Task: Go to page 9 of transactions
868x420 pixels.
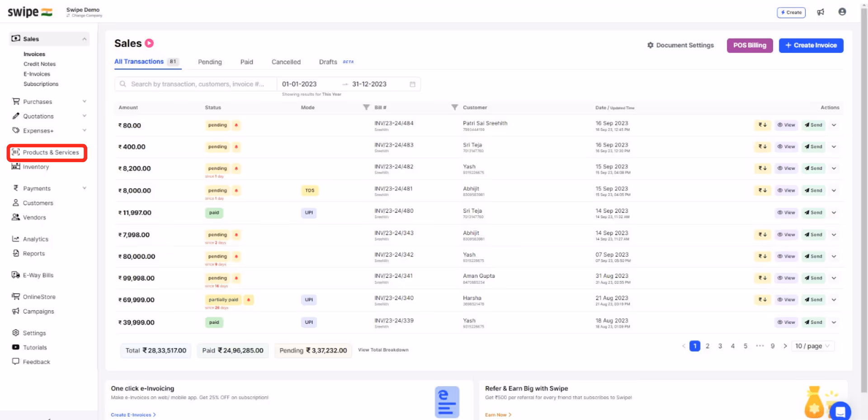Action: [773, 346]
